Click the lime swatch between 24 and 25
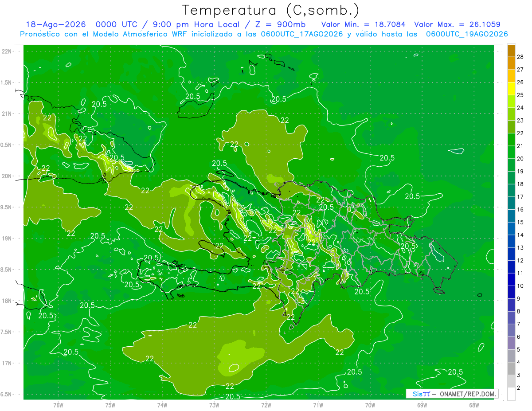This screenshot has width=532, height=411. [x=511, y=102]
